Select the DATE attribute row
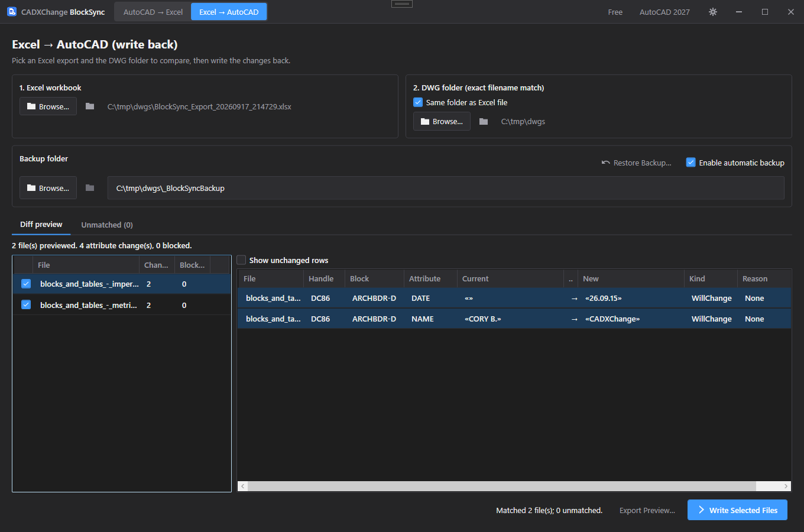This screenshot has width=804, height=532. pyautogui.click(x=514, y=298)
